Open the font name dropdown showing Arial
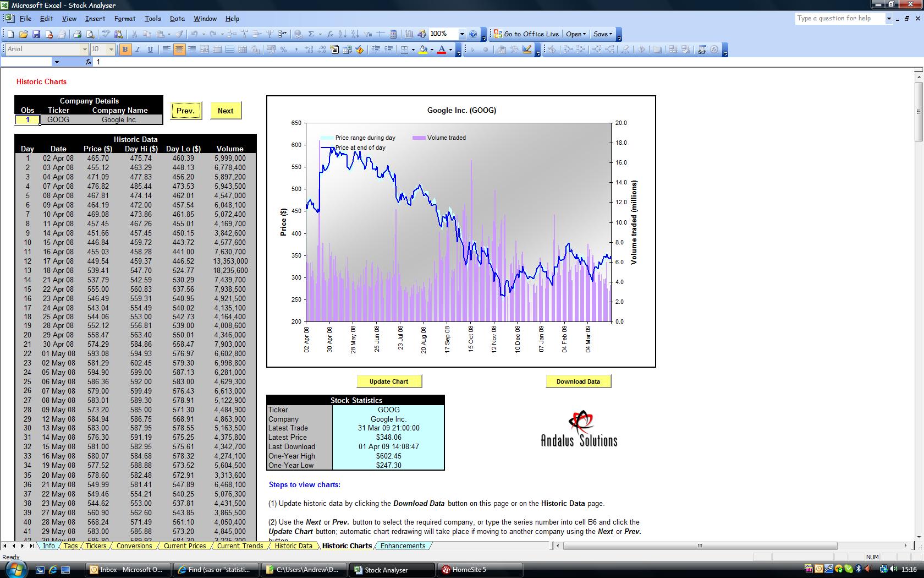Screen dimensions: 924x578 [85, 50]
